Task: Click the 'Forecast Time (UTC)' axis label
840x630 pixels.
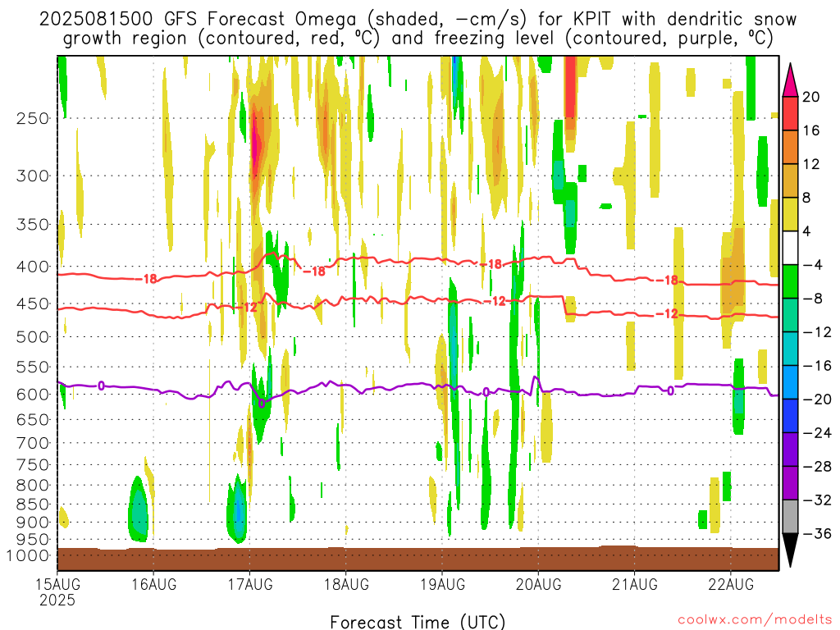Action: point(418,622)
